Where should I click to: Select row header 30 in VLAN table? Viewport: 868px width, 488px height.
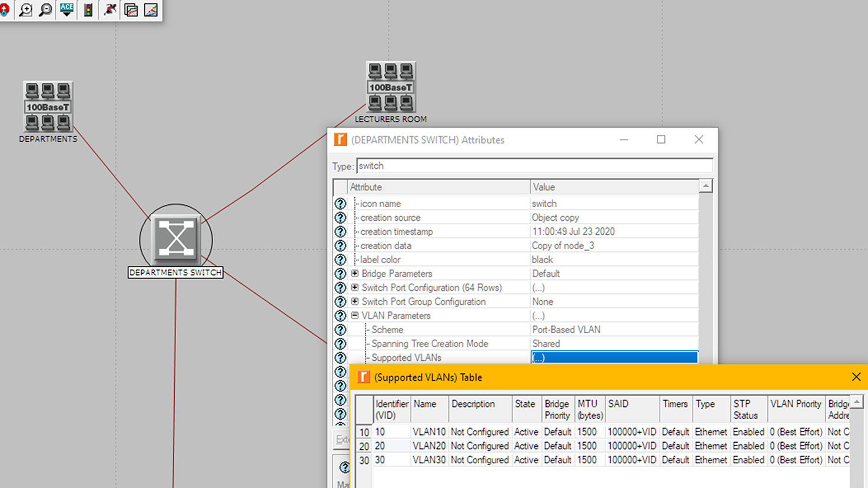pos(364,460)
